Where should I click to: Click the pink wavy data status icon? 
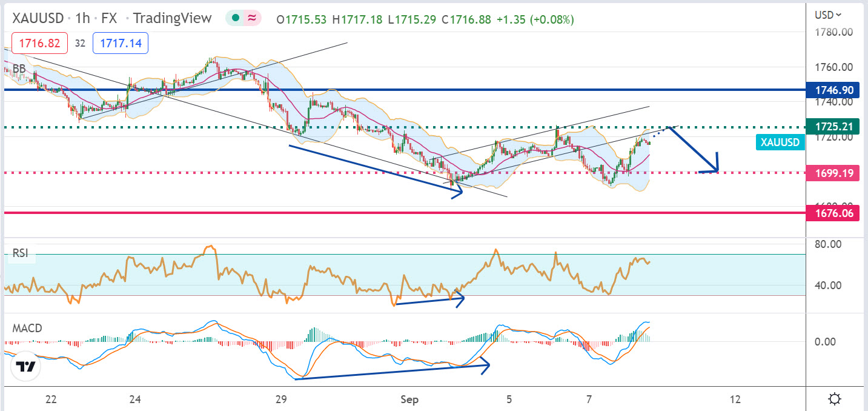click(x=251, y=19)
